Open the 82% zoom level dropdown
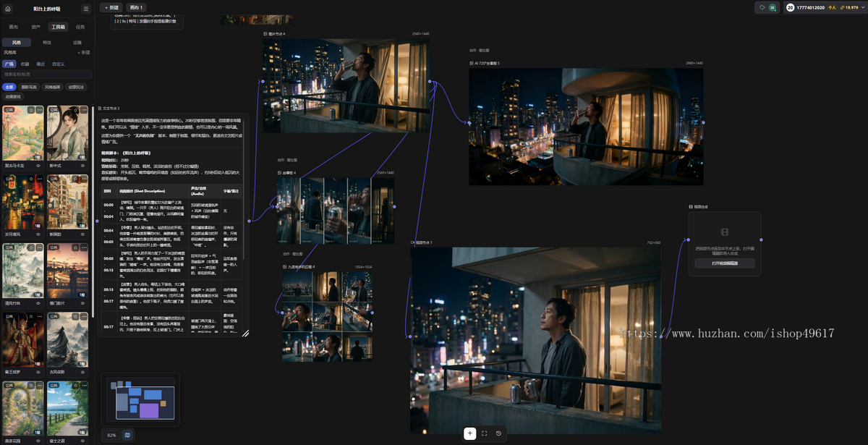The height and width of the screenshot is (445, 868). pyautogui.click(x=111, y=435)
